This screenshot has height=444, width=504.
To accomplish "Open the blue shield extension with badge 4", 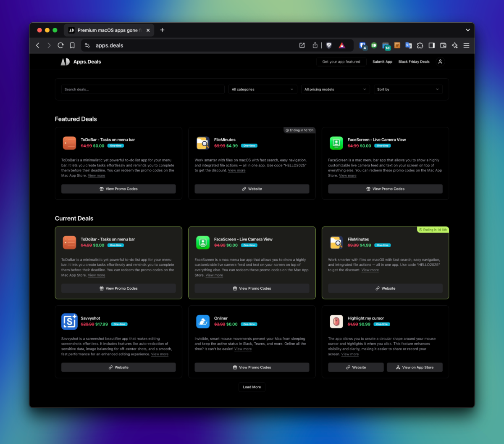I will click(363, 46).
